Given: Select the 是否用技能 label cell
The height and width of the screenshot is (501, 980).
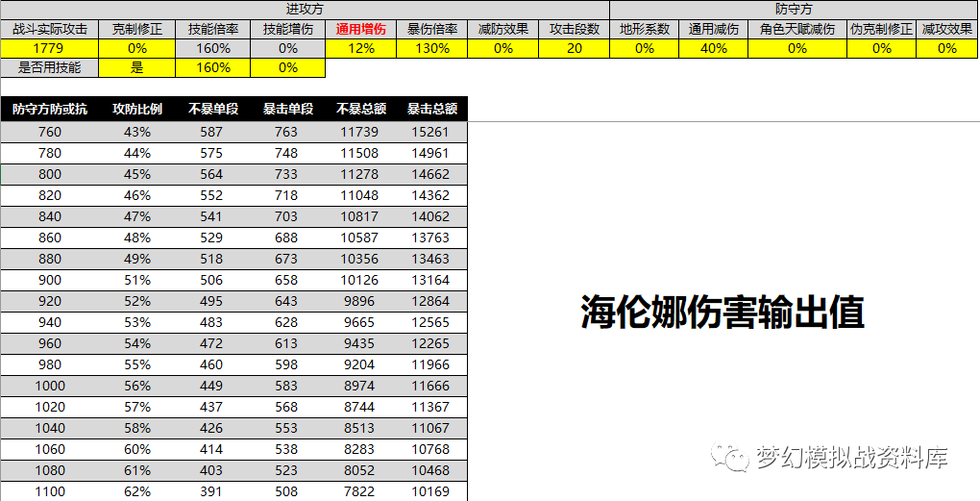Looking at the screenshot, I should (x=50, y=68).
